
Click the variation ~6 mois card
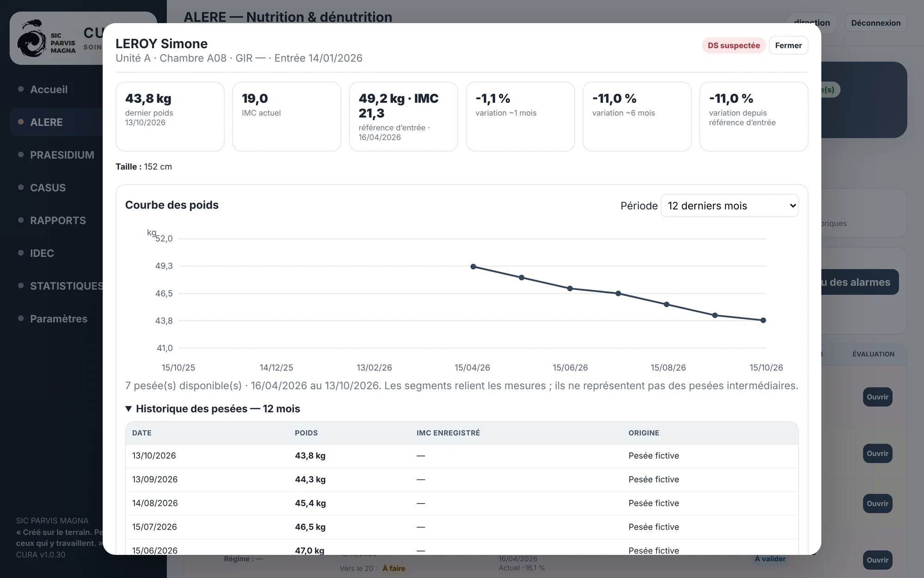(637, 117)
